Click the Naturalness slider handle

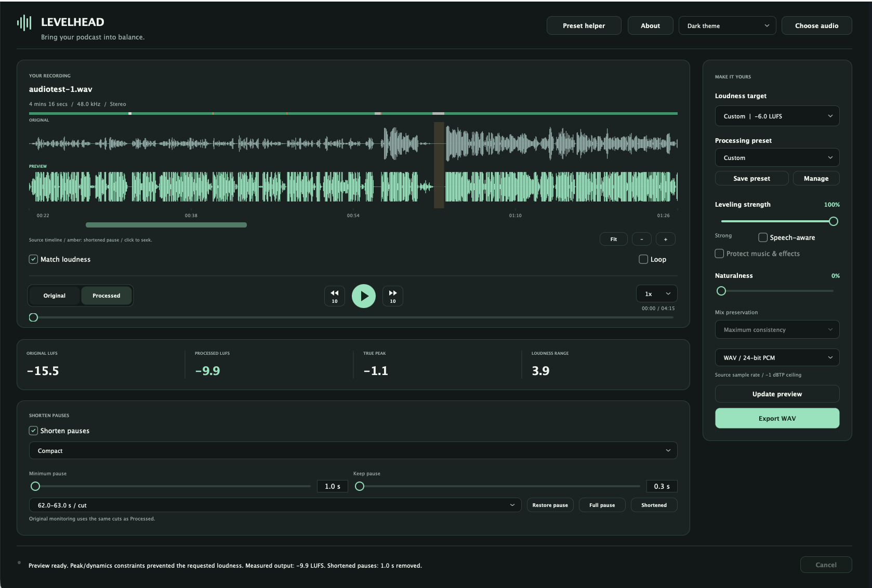coord(721,291)
